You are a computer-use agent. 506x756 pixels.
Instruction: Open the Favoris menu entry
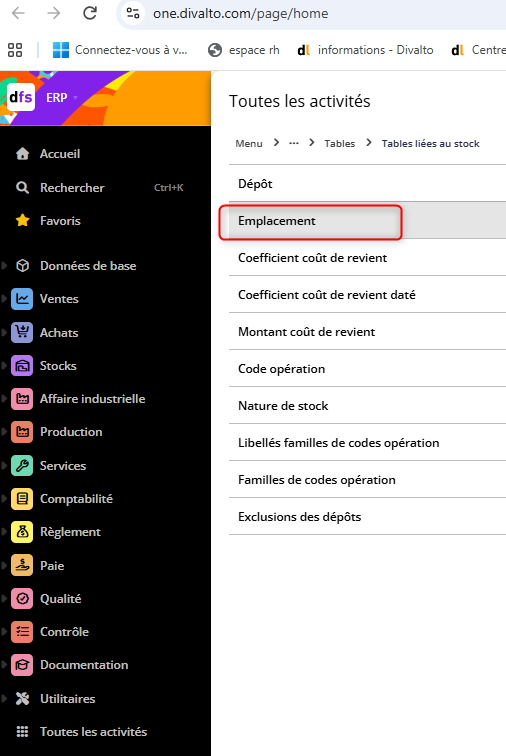60,221
